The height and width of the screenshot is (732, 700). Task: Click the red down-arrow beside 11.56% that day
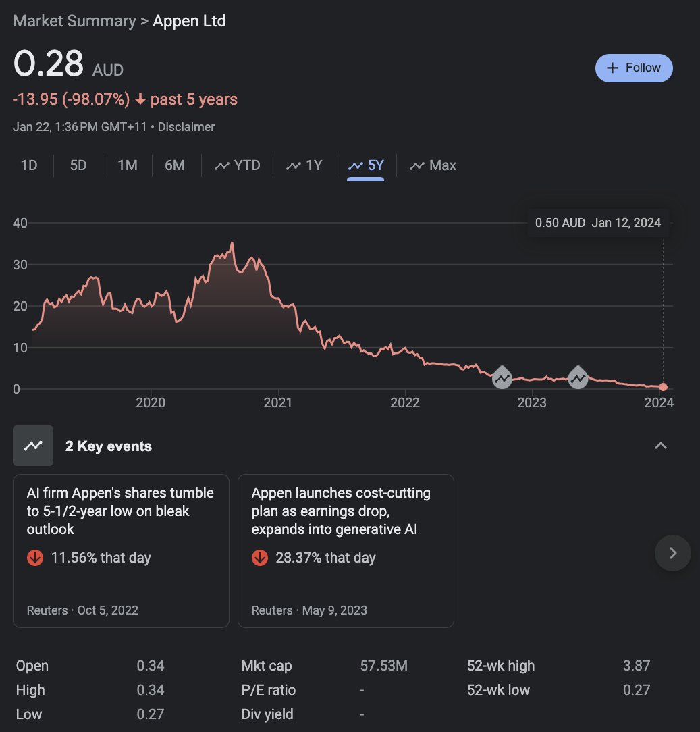tap(35, 558)
